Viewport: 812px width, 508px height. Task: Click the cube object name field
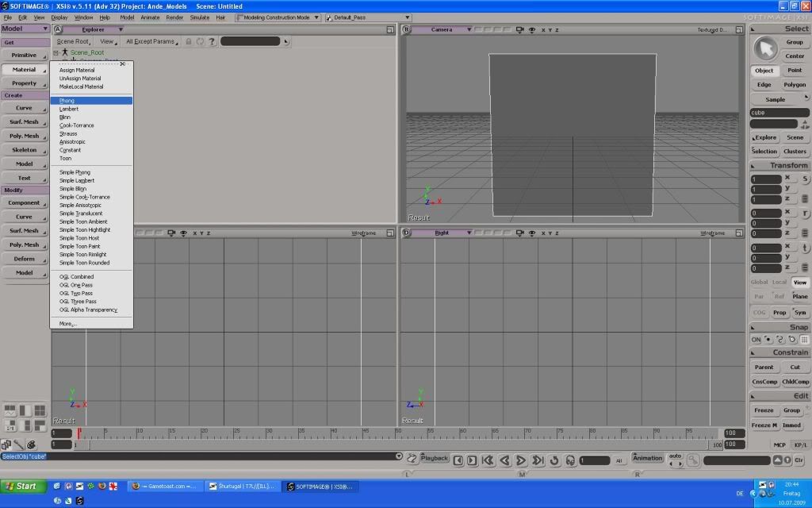(x=779, y=113)
